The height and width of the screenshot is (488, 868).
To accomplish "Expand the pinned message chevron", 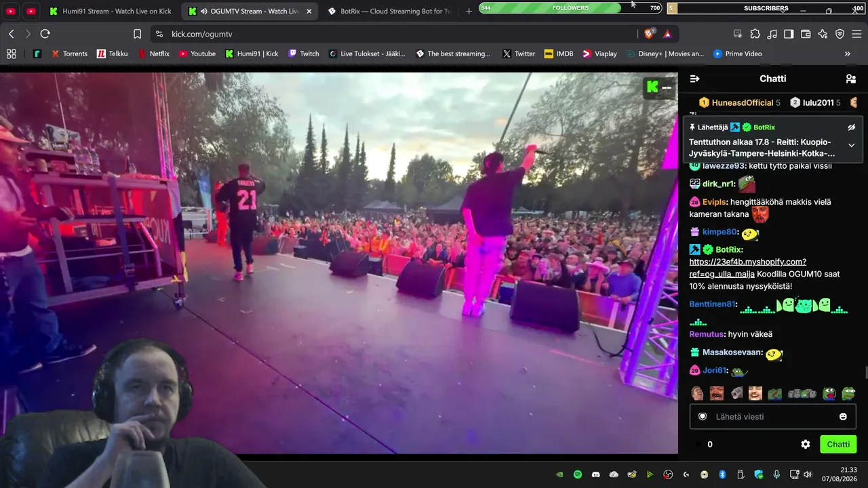I will [852, 145].
